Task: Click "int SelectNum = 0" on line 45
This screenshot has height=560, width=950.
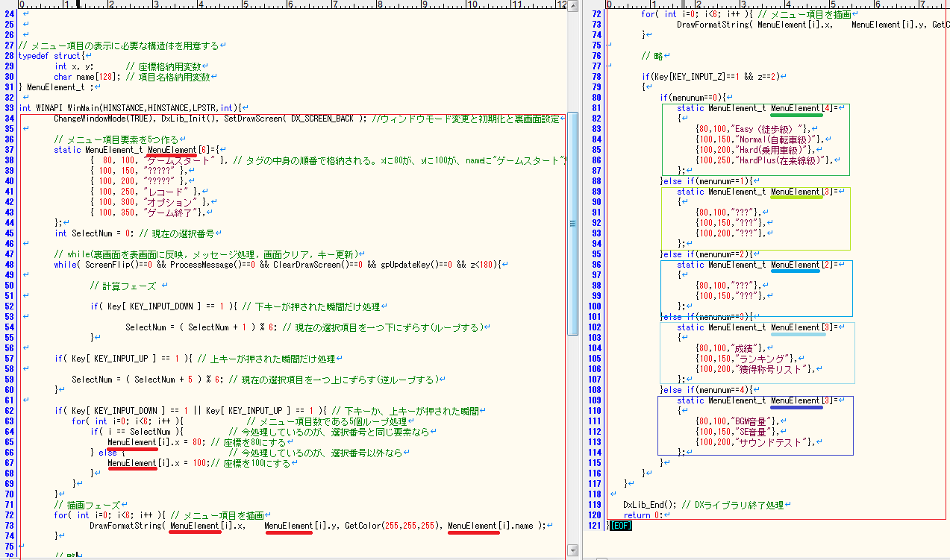Action: coord(91,233)
